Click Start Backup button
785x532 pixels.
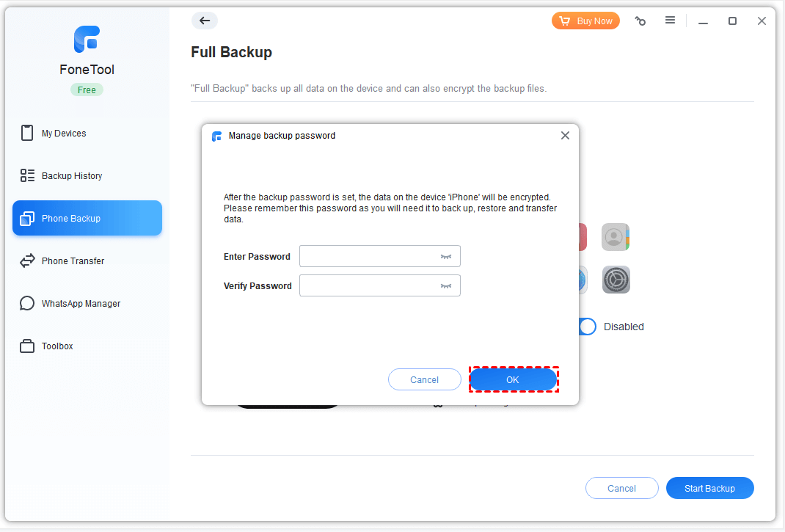[x=709, y=488]
